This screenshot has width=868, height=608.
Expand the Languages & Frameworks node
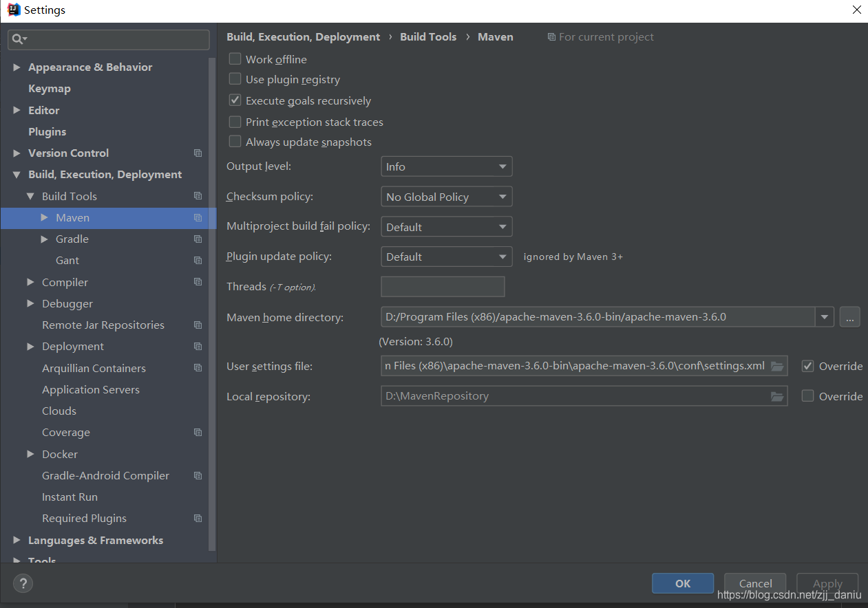17,541
